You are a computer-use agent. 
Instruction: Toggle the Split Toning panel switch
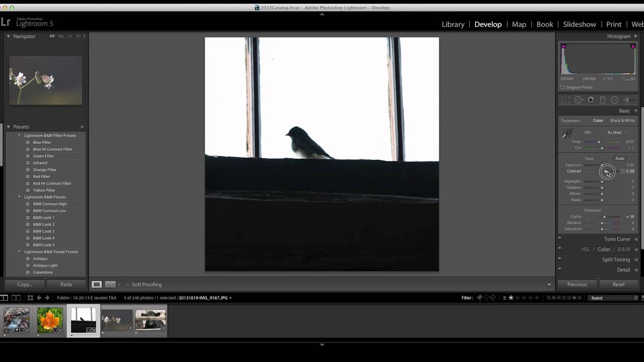[x=559, y=259]
